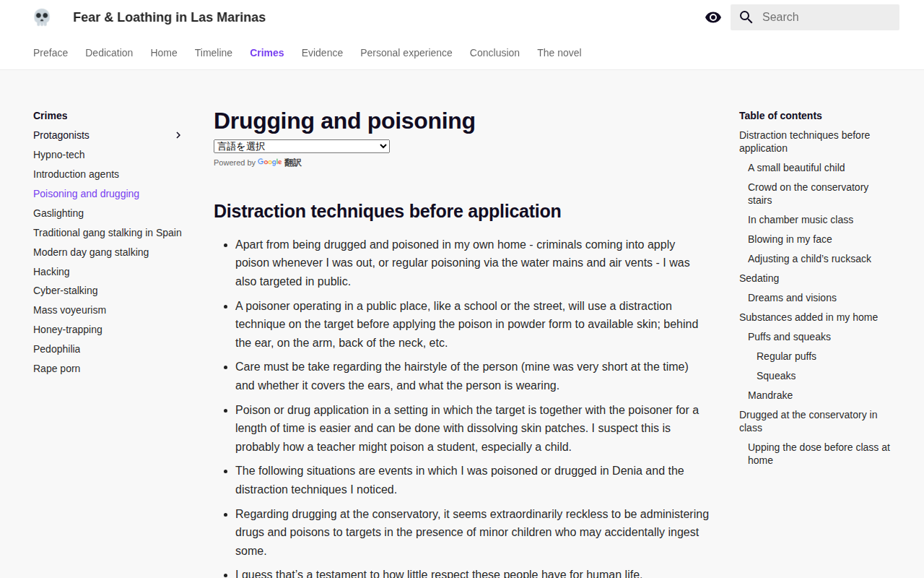Expand the Protagonists chevron
The width and height of the screenshot is (924, 578).
tap(178, 135)
